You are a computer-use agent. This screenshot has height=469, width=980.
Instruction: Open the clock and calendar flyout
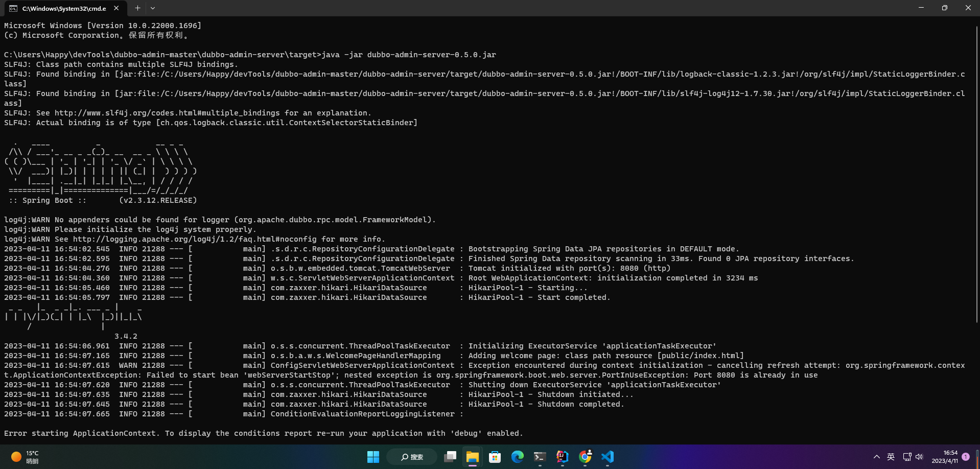(945, 457)
